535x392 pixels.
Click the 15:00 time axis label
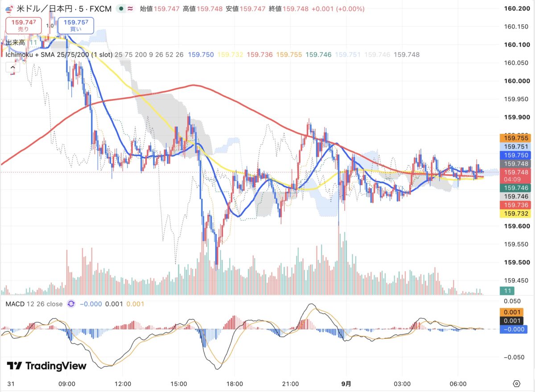point(178,384)
